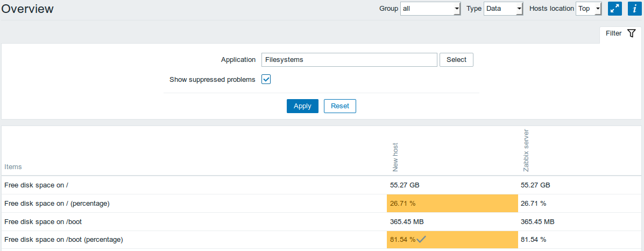The image size is (644, 251).
Task: Expand the Hosts location dropdown
Action: coord(589,8)
